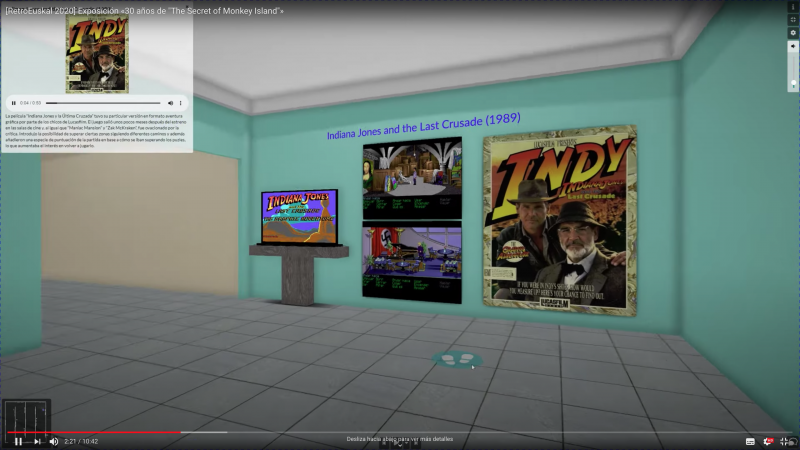This screenshot has height=450, width=800.
Task: Skip to the next video
Action: tap(37, 441)
